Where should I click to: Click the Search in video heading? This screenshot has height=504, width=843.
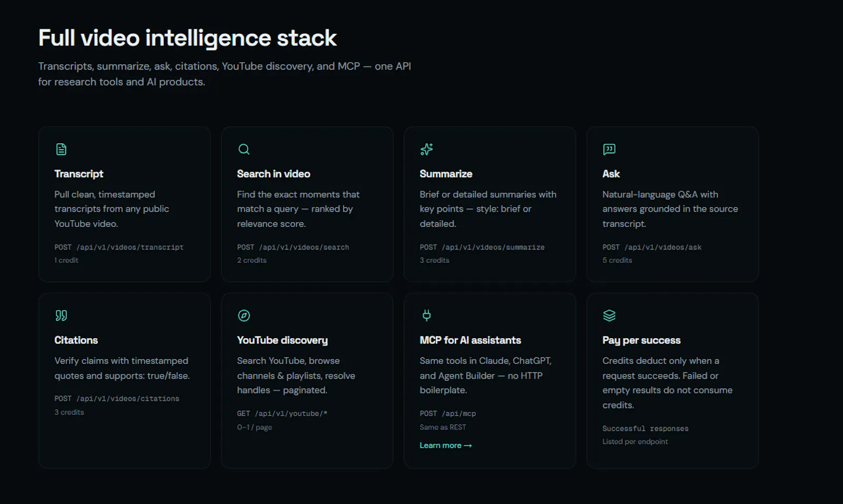pos(273,174)
